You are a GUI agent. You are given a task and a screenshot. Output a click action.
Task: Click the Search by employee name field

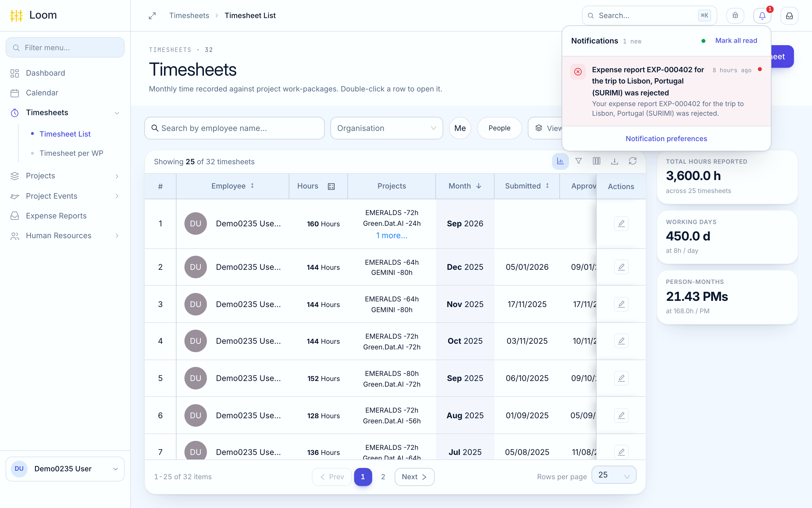234,128
